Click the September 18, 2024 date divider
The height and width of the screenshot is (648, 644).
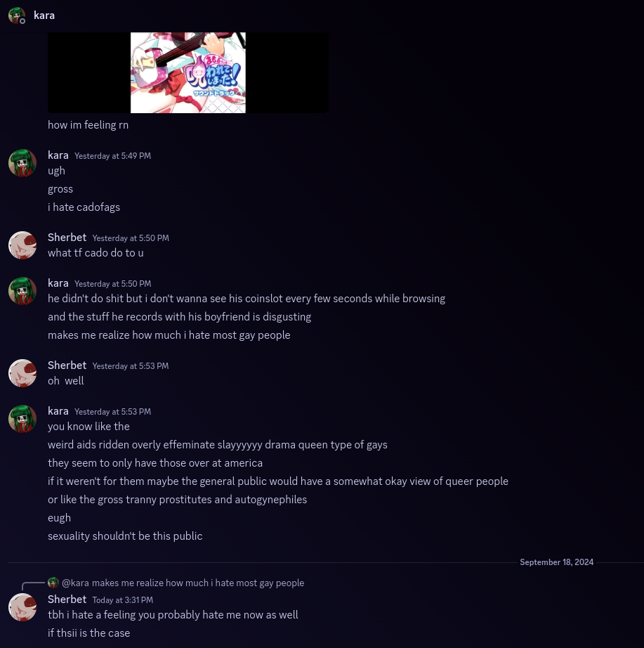[x=556, y=562]
